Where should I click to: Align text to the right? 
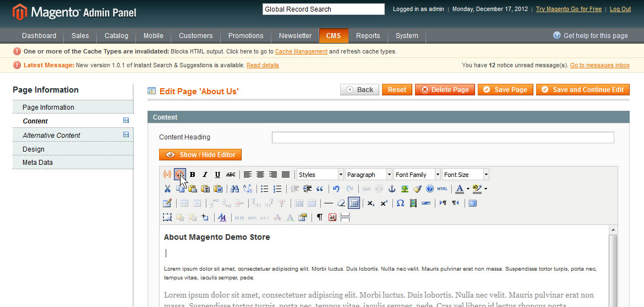[272, 175]
